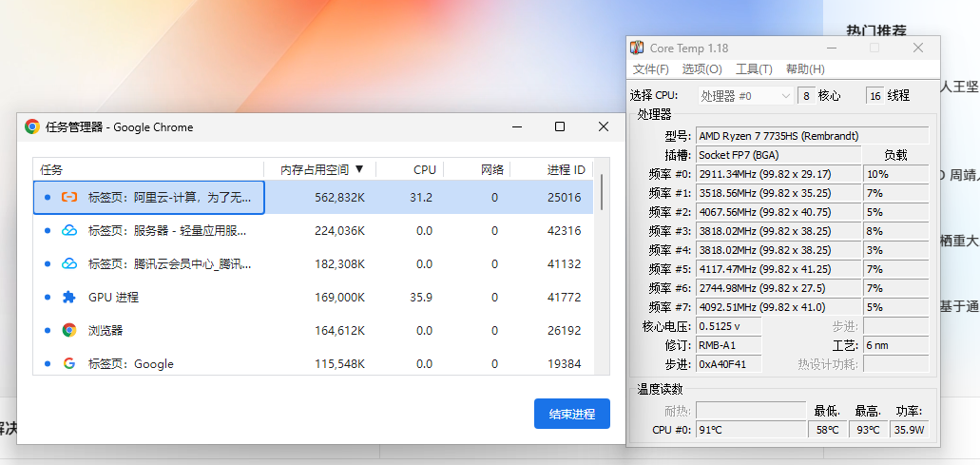Click the Chrome logo in Task Manager title bar
This screenshot has width=980, height=465.
point(32,126)
